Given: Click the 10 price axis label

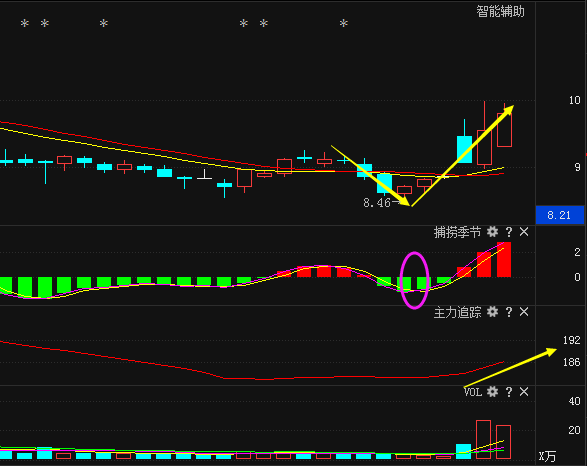Looking at the screenshot, I should tap(574, 100).
